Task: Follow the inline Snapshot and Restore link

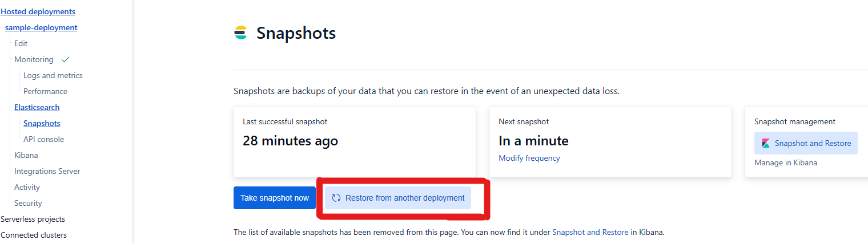Action: pos(590,232)
